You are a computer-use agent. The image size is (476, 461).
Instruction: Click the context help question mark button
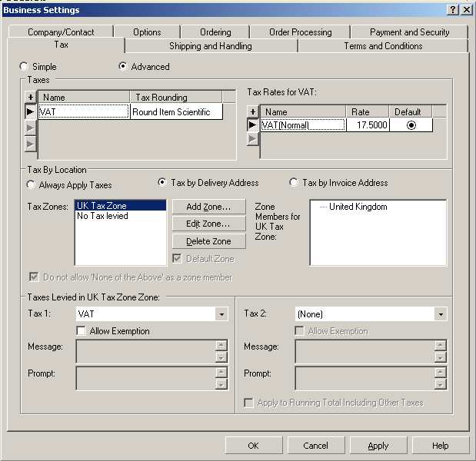click(452, 9)
